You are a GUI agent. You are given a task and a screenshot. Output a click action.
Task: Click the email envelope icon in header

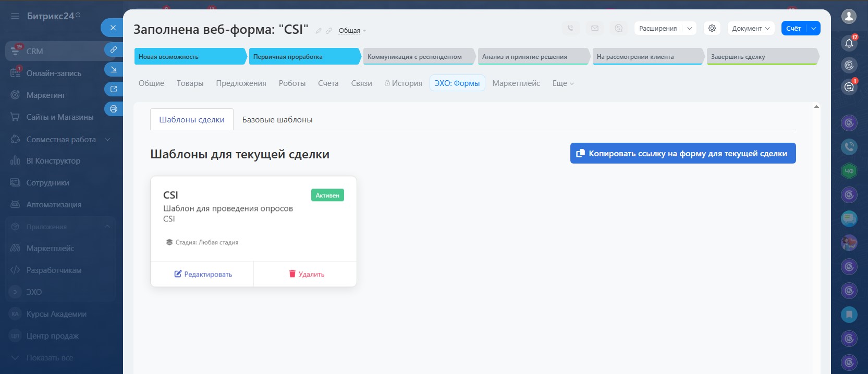click(x=594, y=28)
